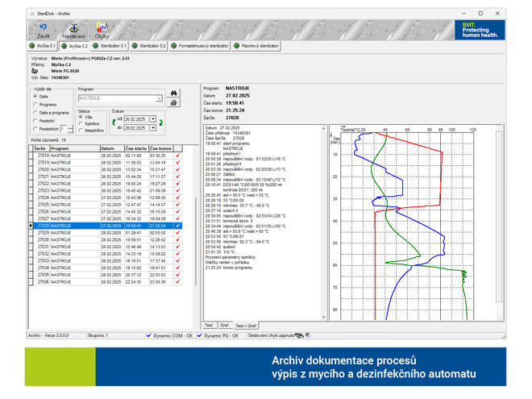This screenshot has width=532, height=399.
Task: Sort records by 'Čas startu' column header
Action: pos(136,148)
